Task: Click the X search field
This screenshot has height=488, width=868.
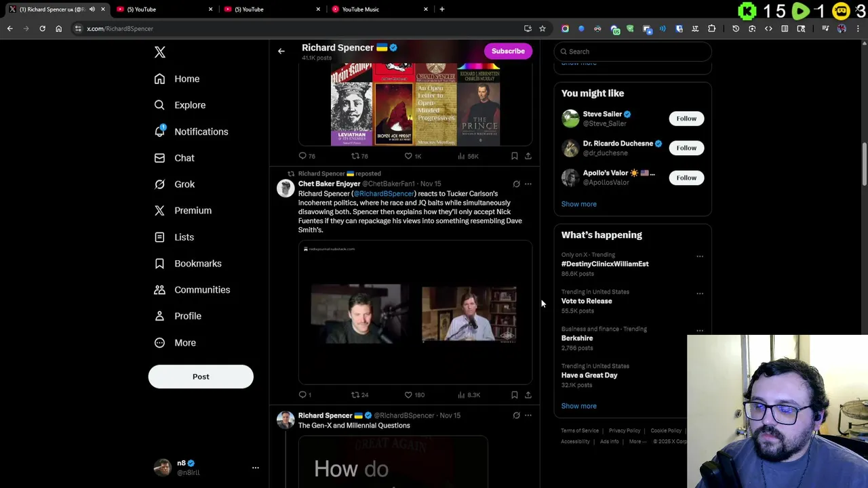Action: [x=633, y=52]
